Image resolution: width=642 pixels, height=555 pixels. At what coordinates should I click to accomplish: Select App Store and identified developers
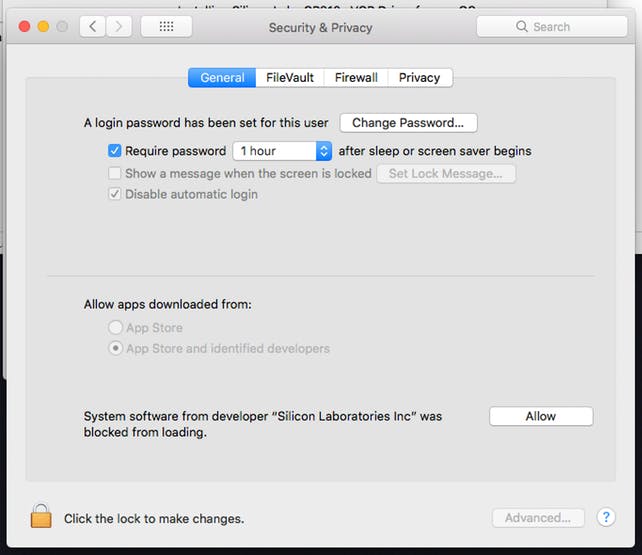click(116, 349)
